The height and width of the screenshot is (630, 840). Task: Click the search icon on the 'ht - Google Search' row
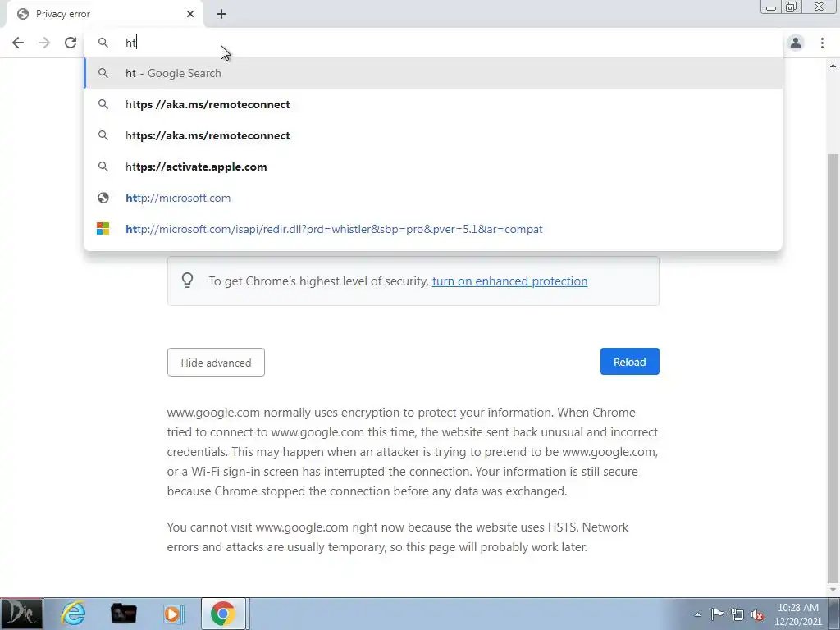tap(103, 73)
